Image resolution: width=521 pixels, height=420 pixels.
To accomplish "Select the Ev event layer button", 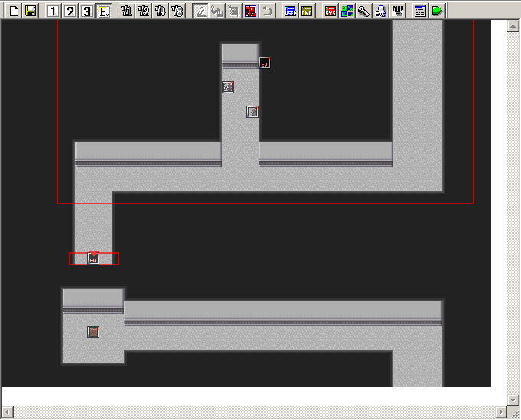I will click(104, 11).
